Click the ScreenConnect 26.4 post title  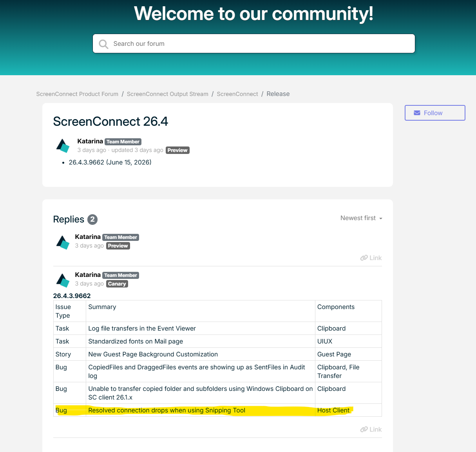110,121
